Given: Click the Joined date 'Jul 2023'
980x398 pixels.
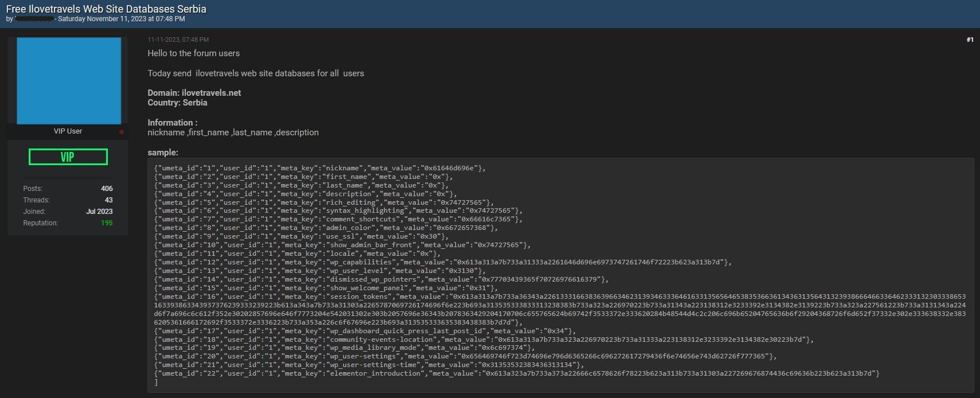Looking at the screenshot, I should click(99, 212).
